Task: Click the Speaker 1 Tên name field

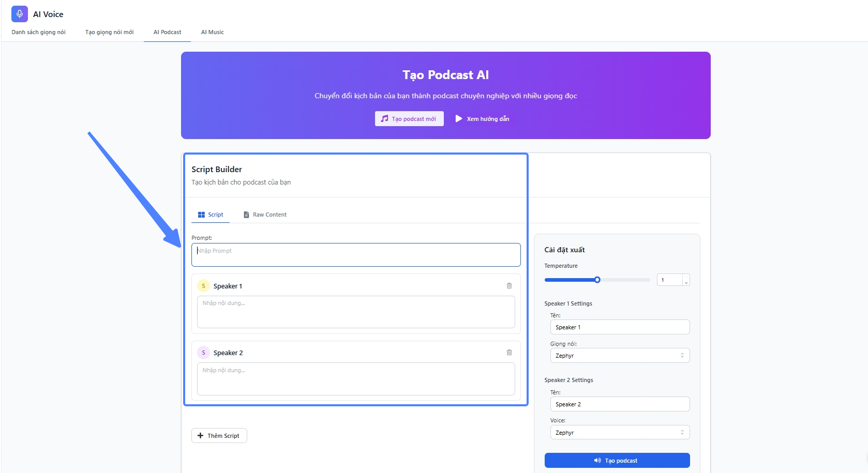Action: coord(619,327)
